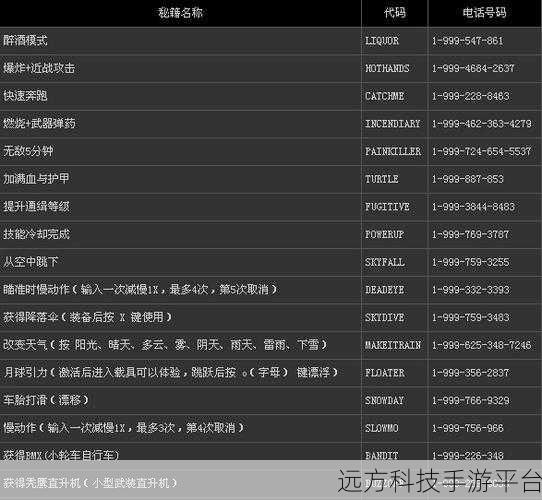This screenshot has height=500, width=542.
Task: Select phone number 1-999-226-348
Action: [468, 455]
